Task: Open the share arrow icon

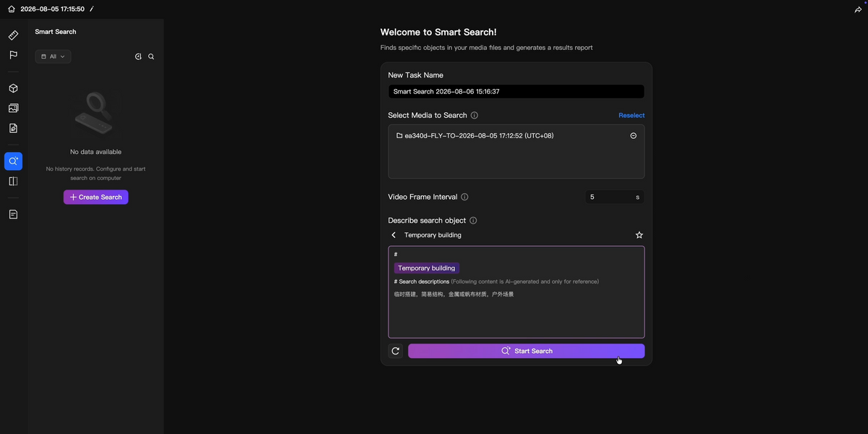Action: (858, 9)
